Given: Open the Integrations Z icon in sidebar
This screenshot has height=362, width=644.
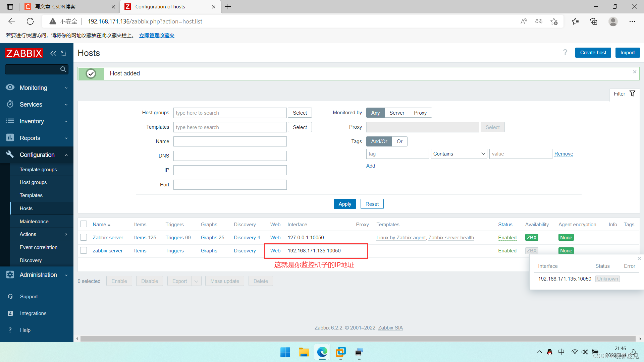Looking at the screenshot, I should tap(10, 313).
